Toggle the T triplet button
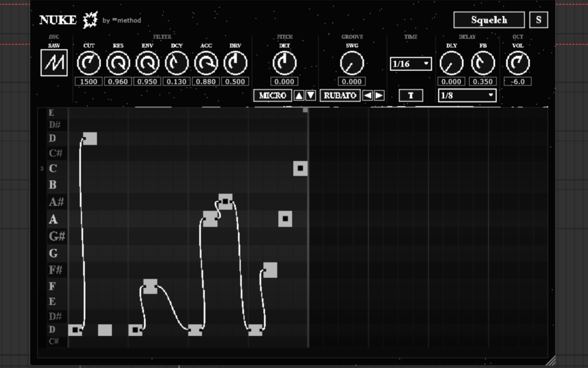Viewport: 588px width, 368px height. (x=411, y=95)
